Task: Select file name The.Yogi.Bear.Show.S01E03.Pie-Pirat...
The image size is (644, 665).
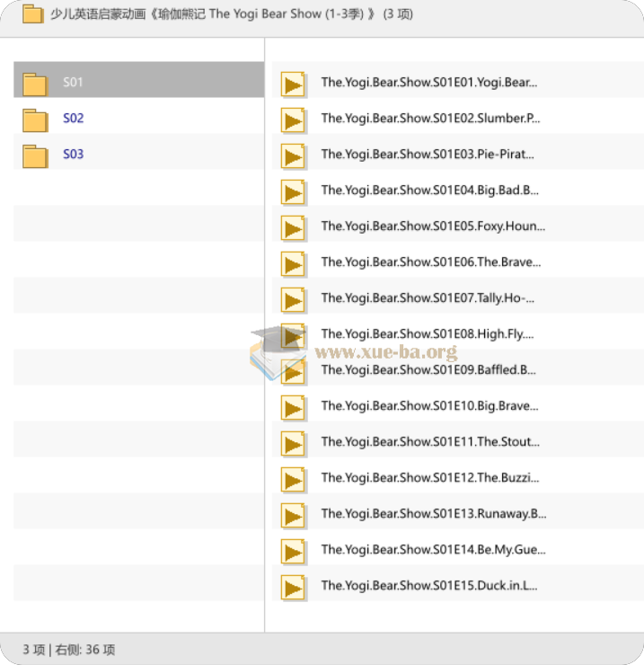Action: pyautogui.click(x=428, y=154)
